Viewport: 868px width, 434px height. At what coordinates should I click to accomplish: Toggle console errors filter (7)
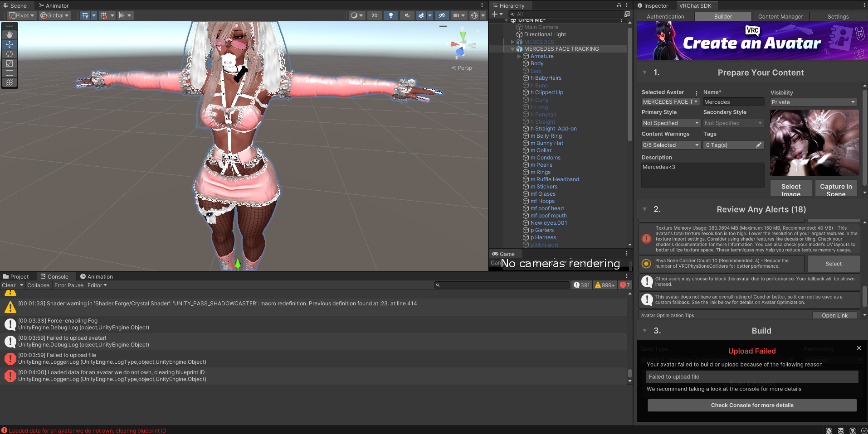(x=625, y=285)
